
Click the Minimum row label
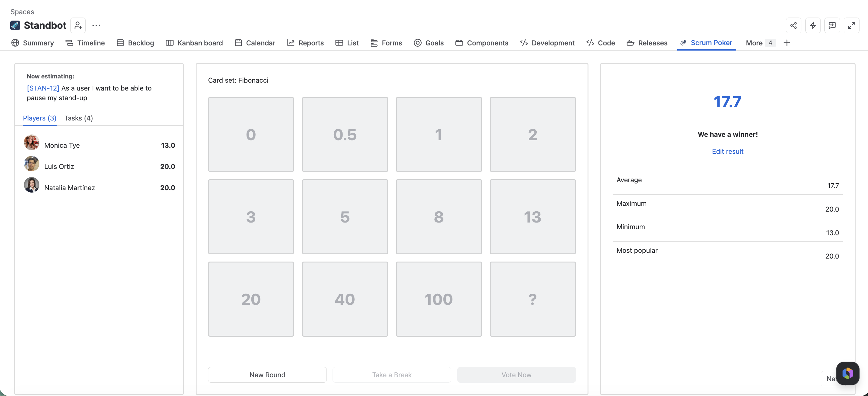(631, 227)
